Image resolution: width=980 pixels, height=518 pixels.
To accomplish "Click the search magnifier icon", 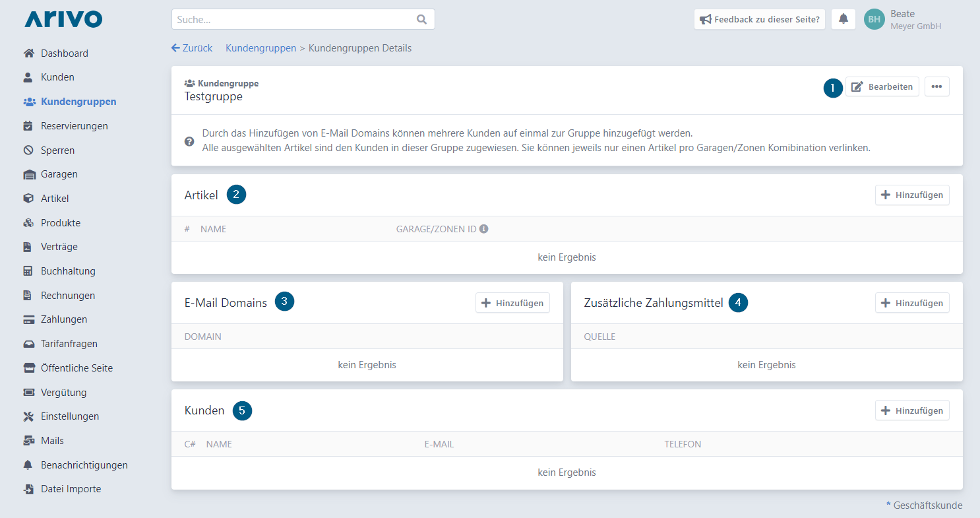I will pyautogui.click(x=422, y=19).
